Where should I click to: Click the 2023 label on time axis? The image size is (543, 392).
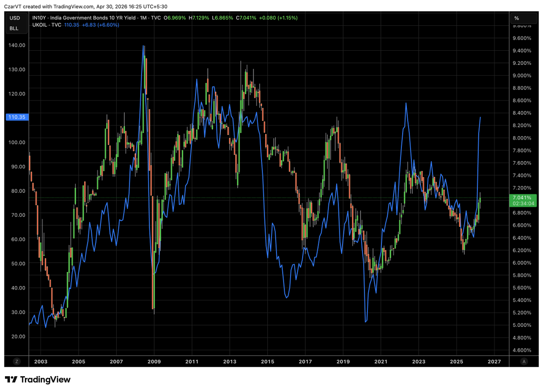point(419,362)
